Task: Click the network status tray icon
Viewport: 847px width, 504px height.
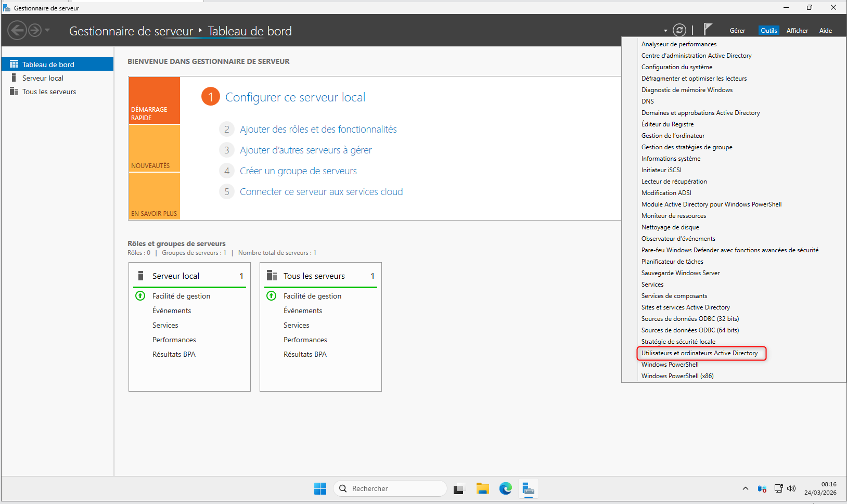Action: click(x=778, y=488)
